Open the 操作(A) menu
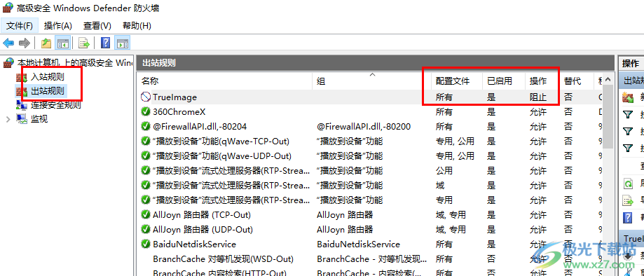 click(x=58, y=26)
